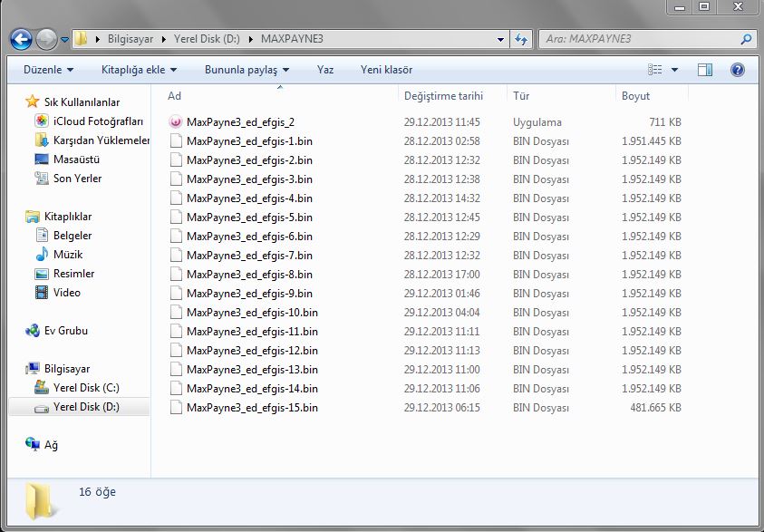The width and height of the screenshot is (764, 532).
Task: Click the Uygulama type cell
Action: tap(537, 121)
